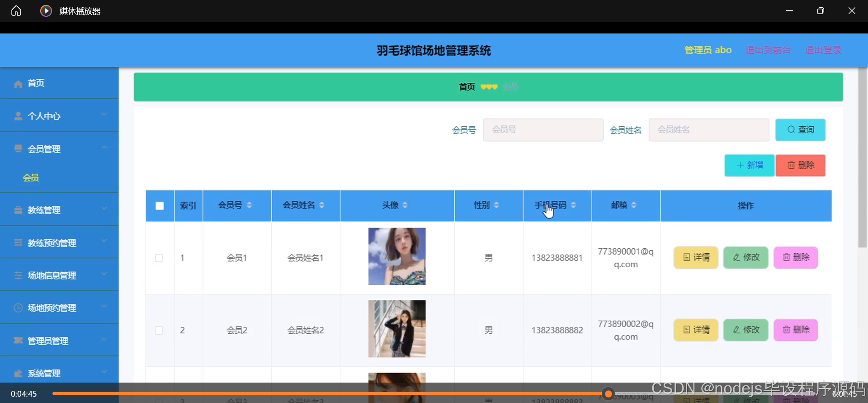Image resolution: width=868 pixels, height=403 pixels.
Task: Sort by 会员姓名 column arrows
Action: click(x=321, y=205)
